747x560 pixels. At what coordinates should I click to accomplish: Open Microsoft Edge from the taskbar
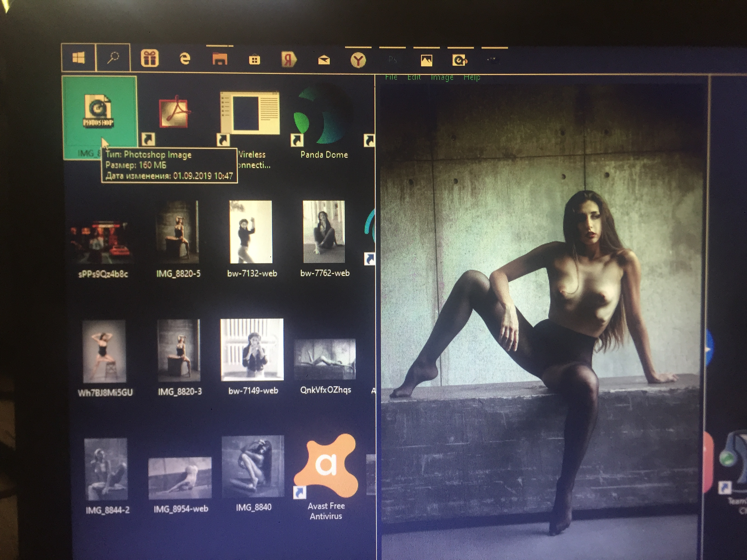coord(184,59)
